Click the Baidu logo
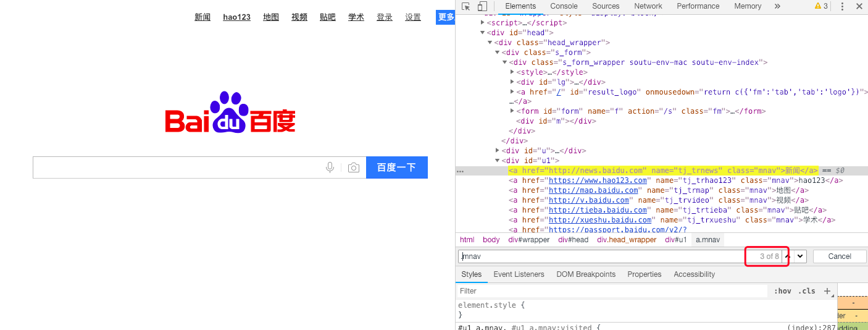Viewport: 868px width, 330px height. coord(230,112)
